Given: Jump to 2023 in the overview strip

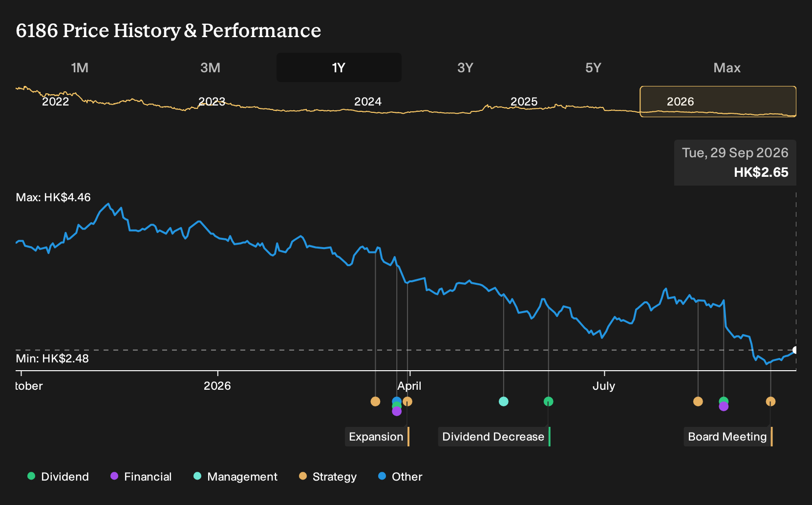Looking at the screenshot, I should (212, 102).
